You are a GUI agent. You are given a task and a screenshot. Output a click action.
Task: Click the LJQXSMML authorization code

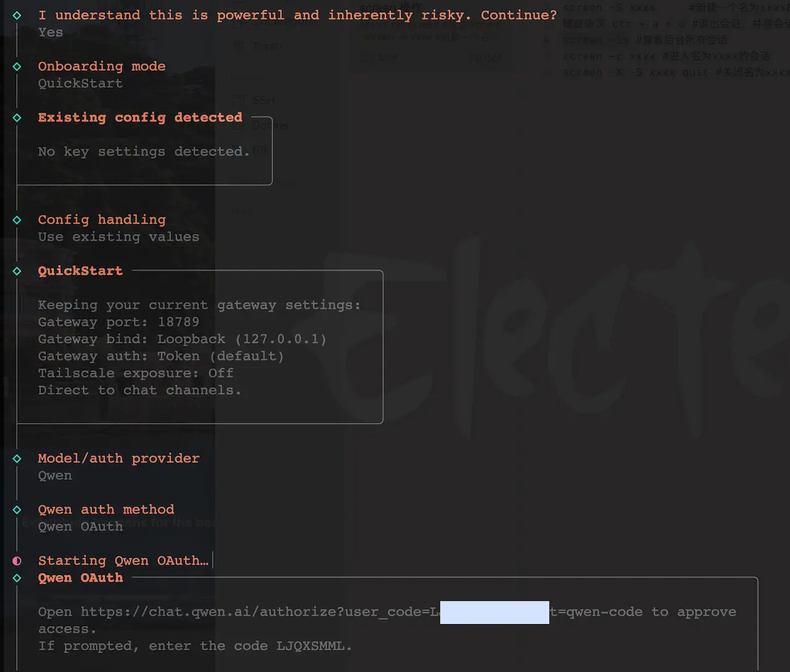(310, 646)
